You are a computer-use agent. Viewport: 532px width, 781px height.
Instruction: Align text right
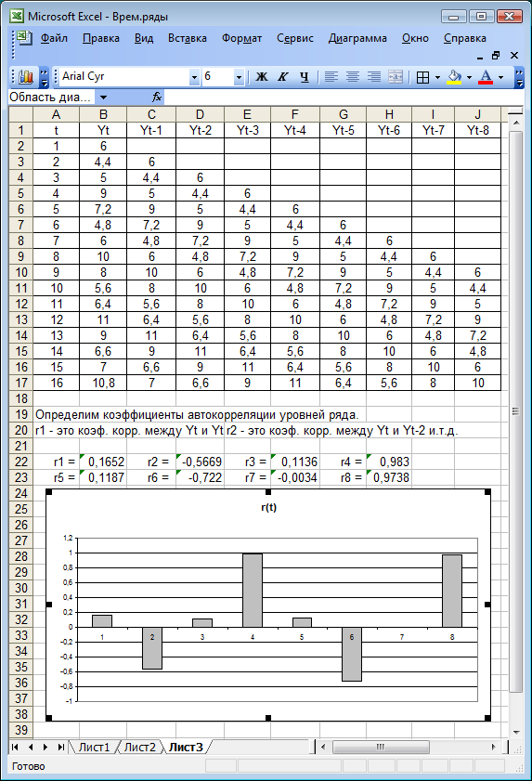click(x=374, y=77)
